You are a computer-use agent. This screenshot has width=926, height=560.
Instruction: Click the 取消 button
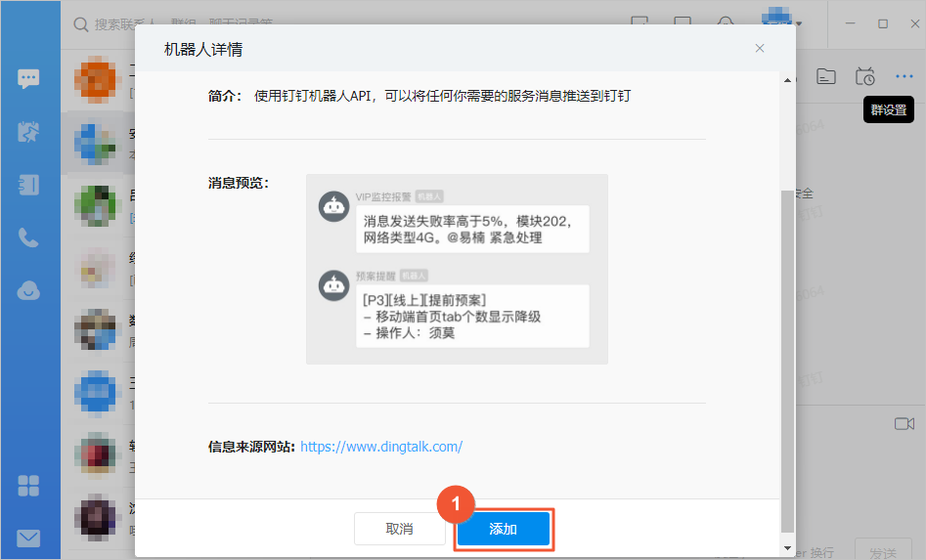point(399,529)
